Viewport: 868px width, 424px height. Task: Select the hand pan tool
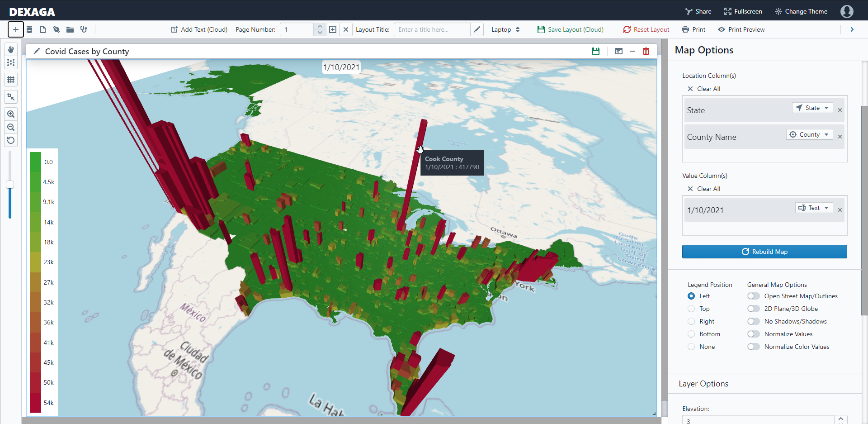[x=11, y=49]
